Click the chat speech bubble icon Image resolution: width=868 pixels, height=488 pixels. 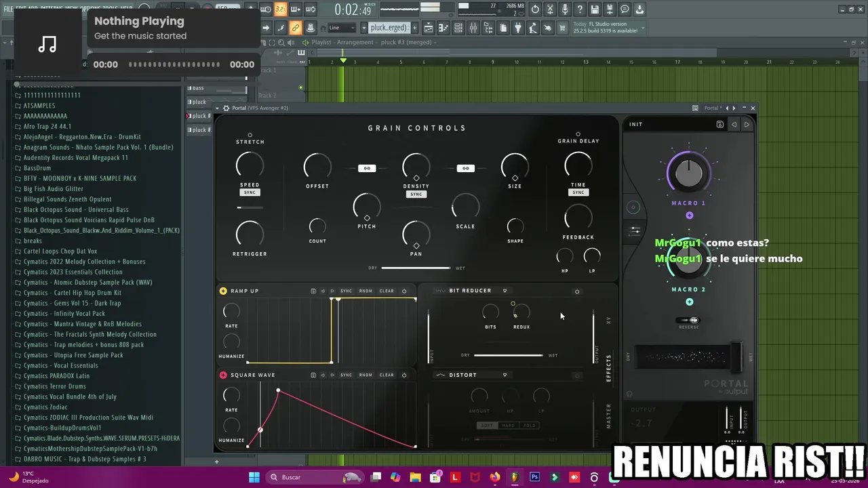pyautogui.click(x=625, y=9)
